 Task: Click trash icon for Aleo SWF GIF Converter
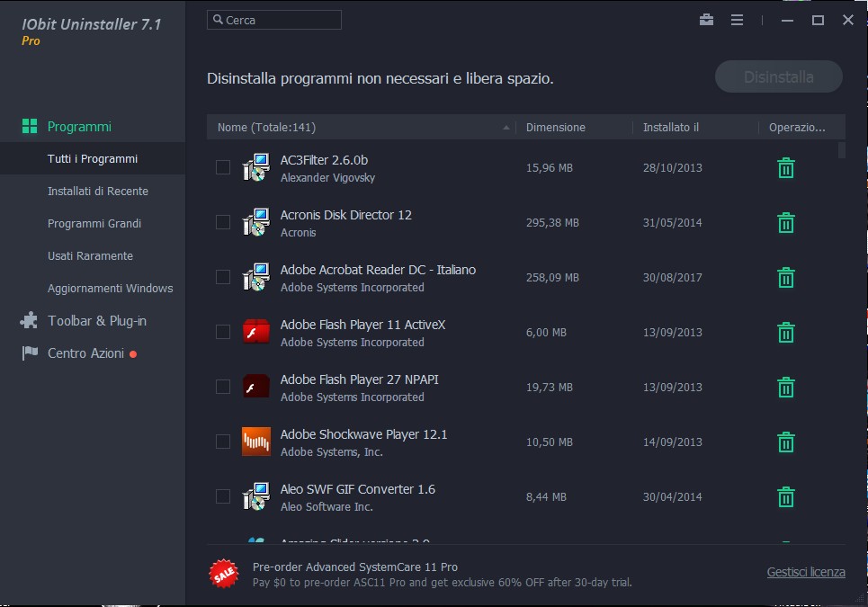(x=786, y=496)
